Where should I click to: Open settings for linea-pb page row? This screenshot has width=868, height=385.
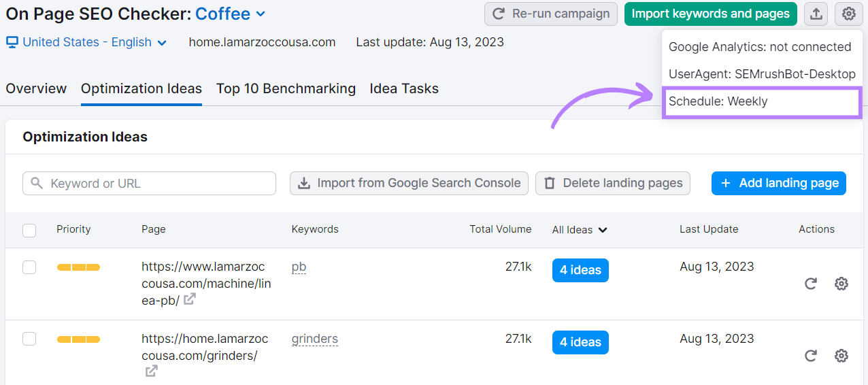(841, 284)
